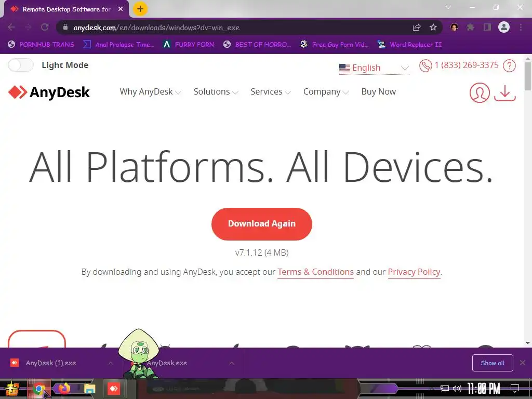Open the notification center icon
This screenshot has width=532, height=399.
(515, 389)
